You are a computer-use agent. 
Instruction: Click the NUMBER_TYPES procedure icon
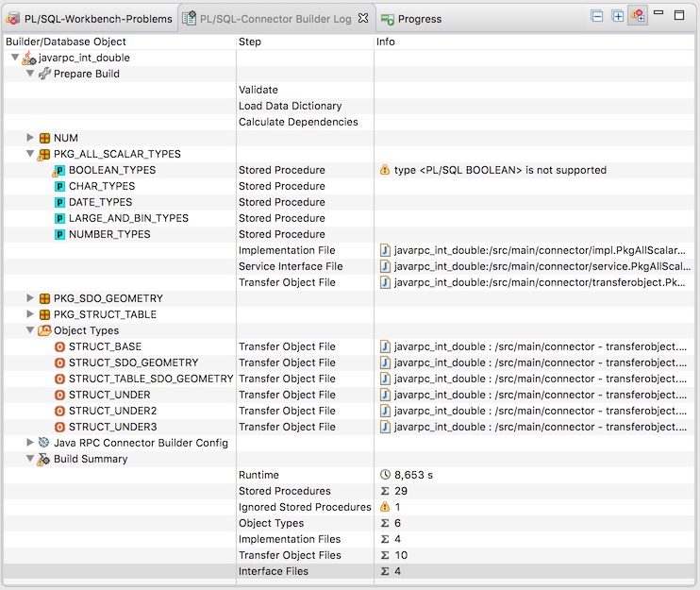(59, 234)
